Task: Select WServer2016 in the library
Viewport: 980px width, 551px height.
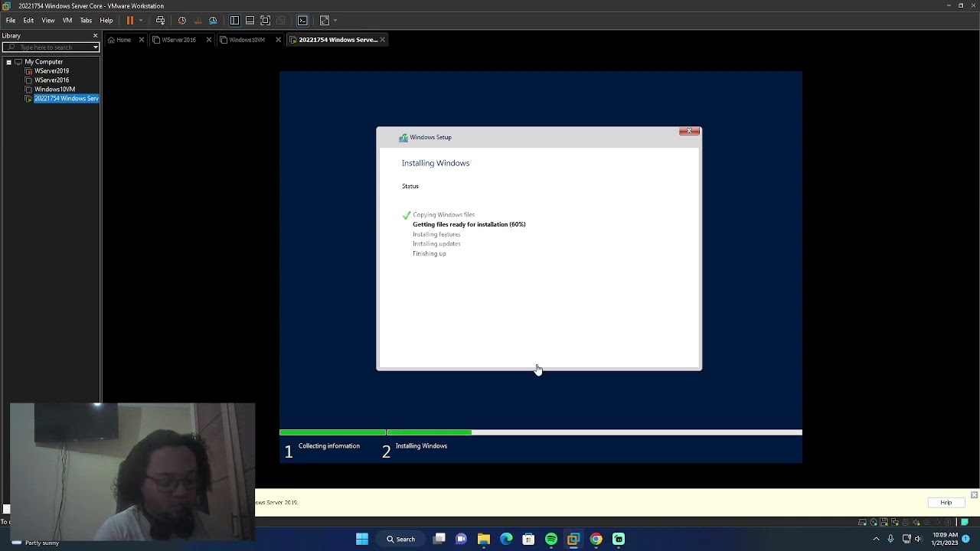Action: tap(51, 80)
